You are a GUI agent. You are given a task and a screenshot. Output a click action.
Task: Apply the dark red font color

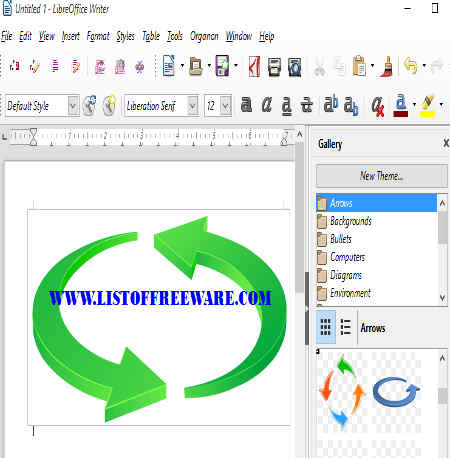click(x=401, y=105)
